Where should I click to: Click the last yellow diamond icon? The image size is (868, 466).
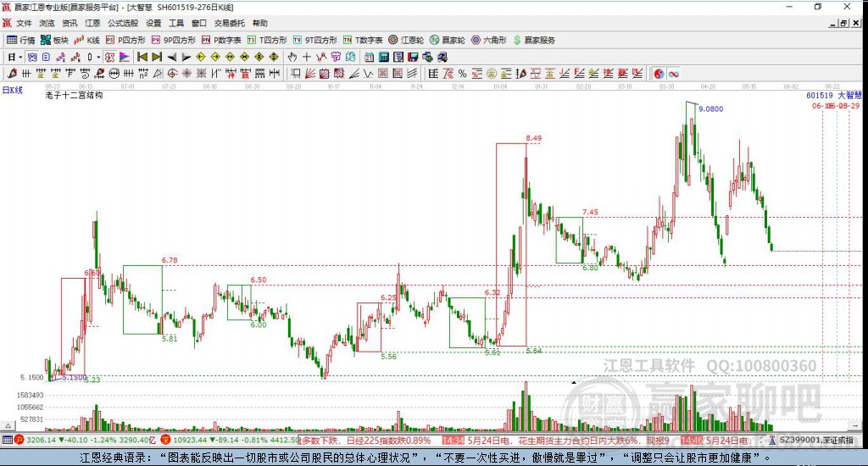[x=274, y=57]
